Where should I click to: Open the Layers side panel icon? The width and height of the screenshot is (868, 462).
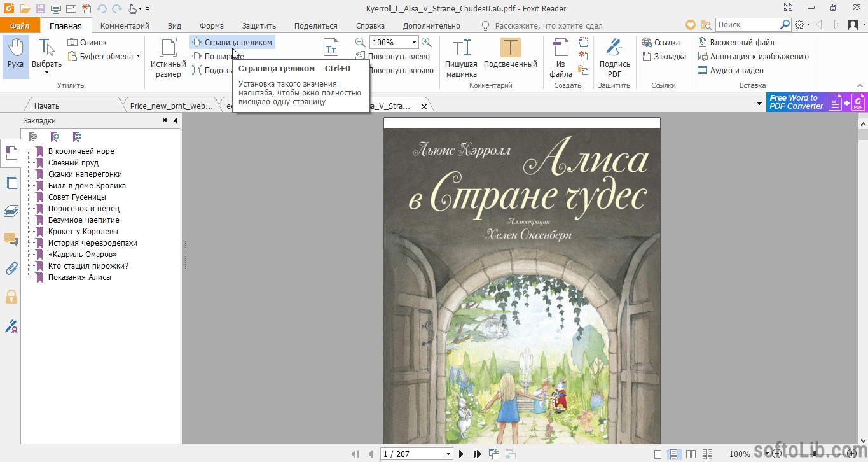click(11, 211)
